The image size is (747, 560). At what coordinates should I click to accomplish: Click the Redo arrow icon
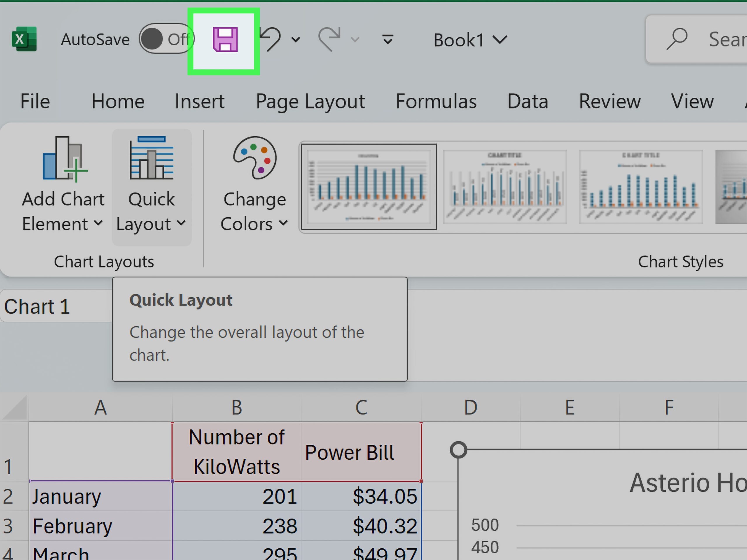coord(329,39)
